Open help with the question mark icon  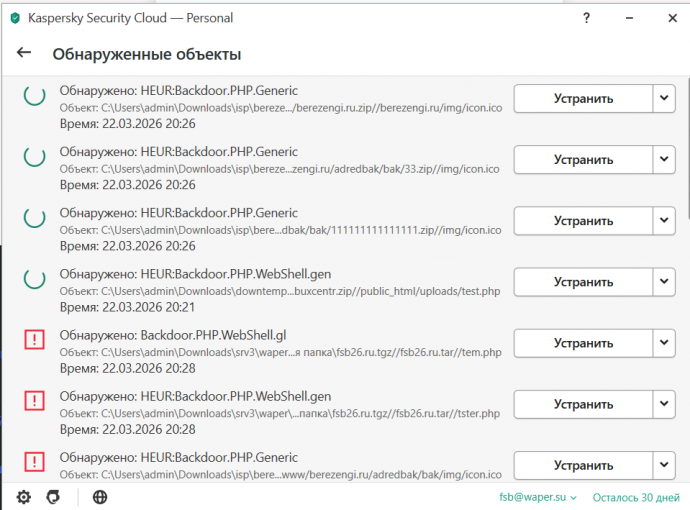pos(585,17)
